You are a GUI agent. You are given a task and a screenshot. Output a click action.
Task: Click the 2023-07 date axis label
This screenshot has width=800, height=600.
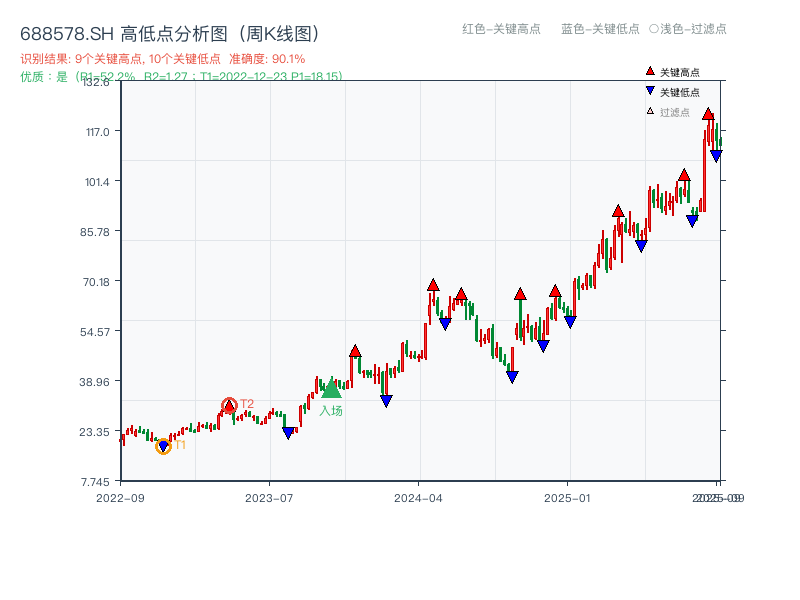pos(269,498)
